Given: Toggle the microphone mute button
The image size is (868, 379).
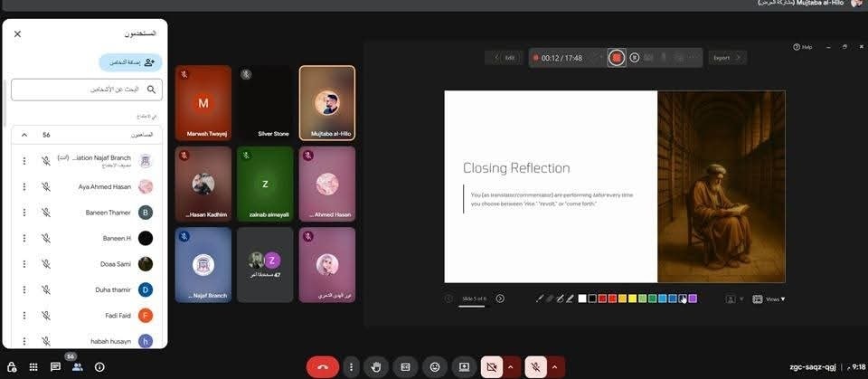Looking at the screenshot, I should point(535,366).
